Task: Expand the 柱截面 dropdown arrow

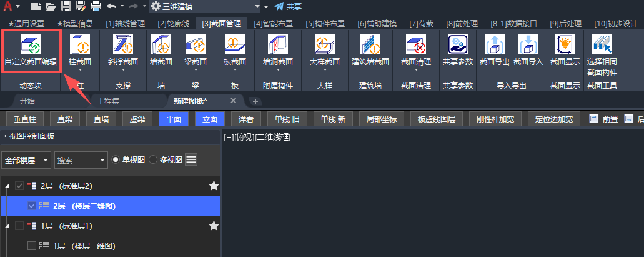Action: (80, 70)
